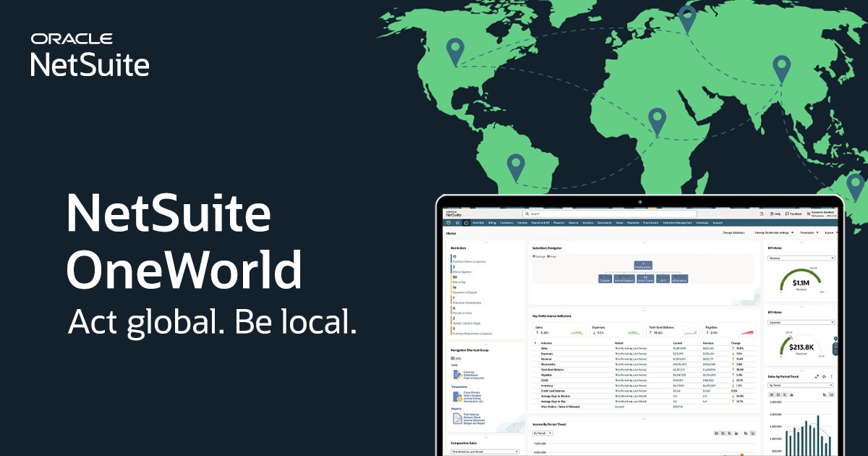Click Subsidiary Navigator Help icon
868x456 pixels.
click(x=548, y=256)
